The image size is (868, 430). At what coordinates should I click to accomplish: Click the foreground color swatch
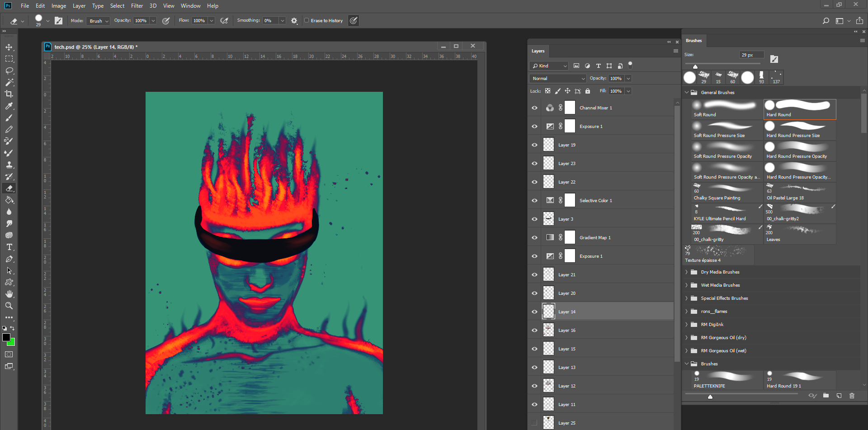[7, 337]
